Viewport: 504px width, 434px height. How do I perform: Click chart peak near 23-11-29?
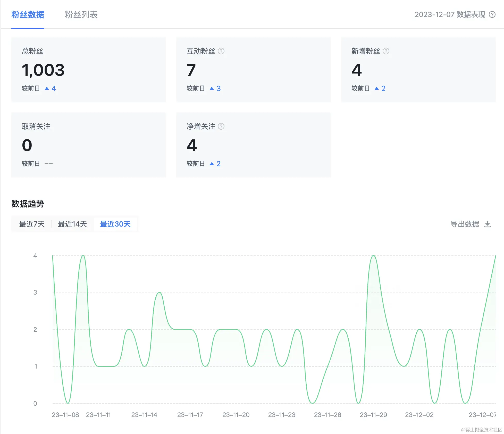373,256
